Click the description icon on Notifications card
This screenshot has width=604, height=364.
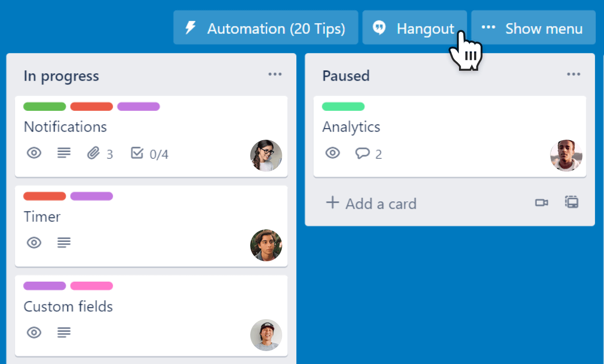point(64,153)
